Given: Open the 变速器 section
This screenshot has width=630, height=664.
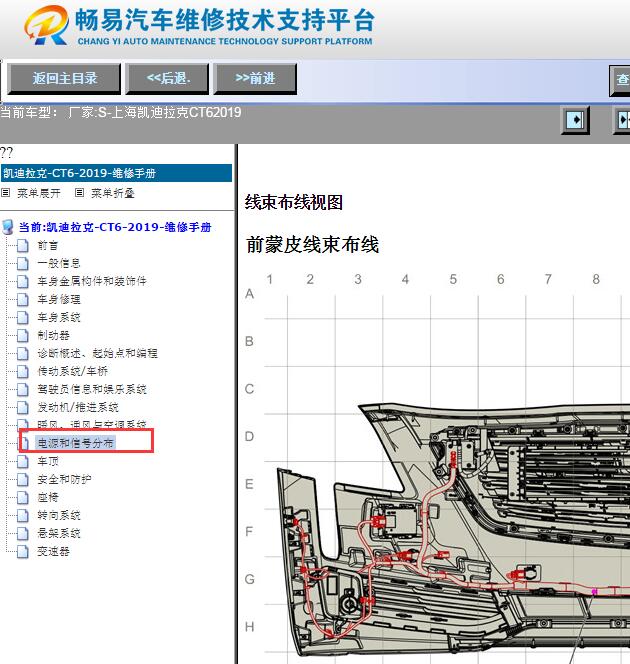Looking at the screenshot, I should click(x=53, y=551).
